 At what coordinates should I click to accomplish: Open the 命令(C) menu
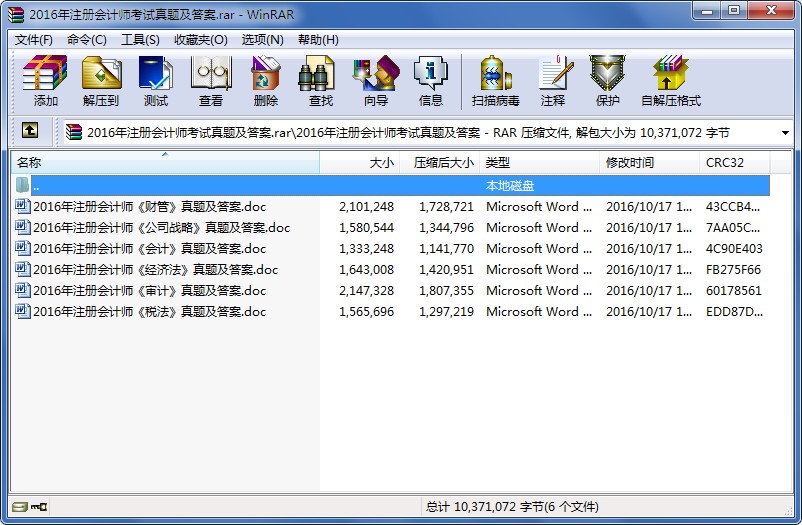[86, 40]
